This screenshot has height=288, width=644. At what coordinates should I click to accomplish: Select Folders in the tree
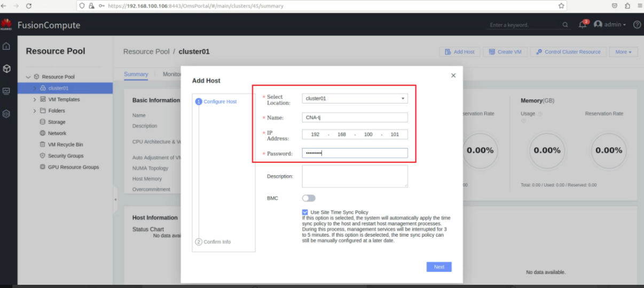57,111
